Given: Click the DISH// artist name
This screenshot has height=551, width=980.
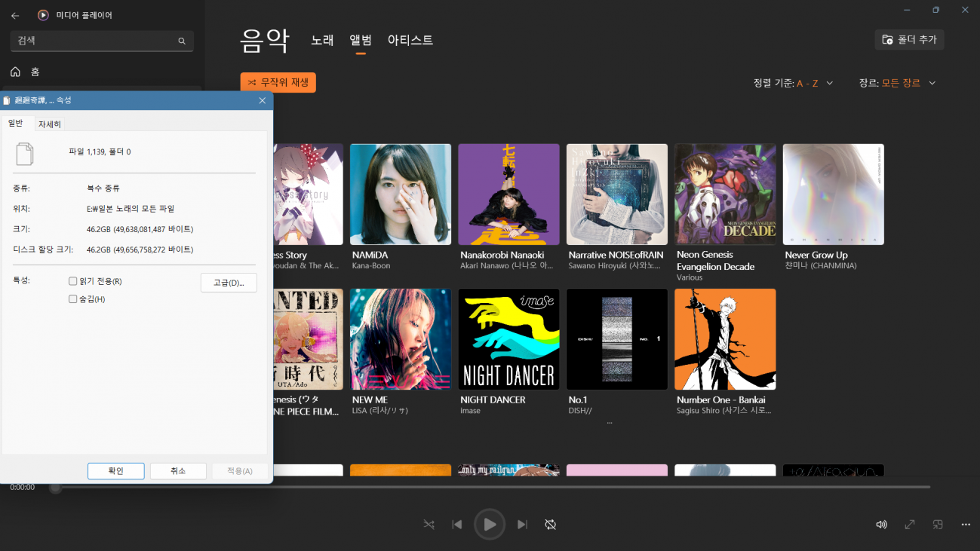Looking at the screenshot, I should click(x=579, y=411).
